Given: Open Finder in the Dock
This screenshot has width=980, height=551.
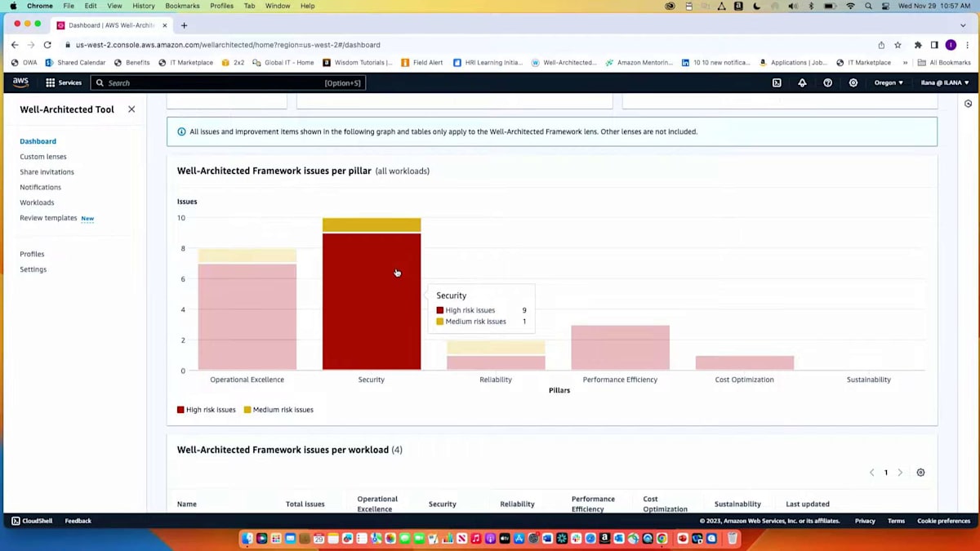Looking at the screenshot, I should [247, 538].
